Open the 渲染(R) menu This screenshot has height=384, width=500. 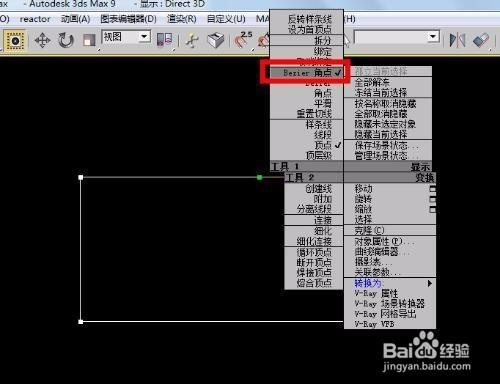point(181,19)
